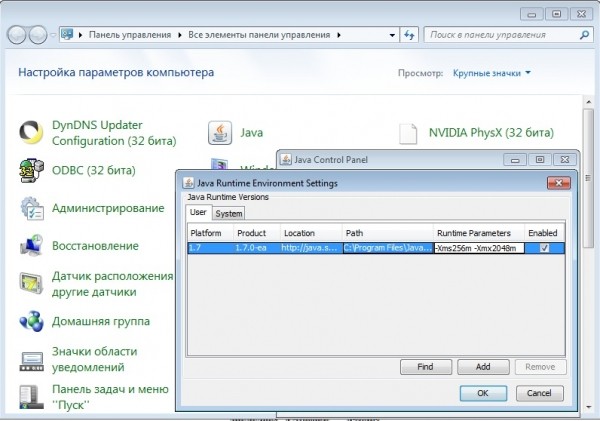Viewport: 600px width, 421px height.
Task: Click the refresh arrows button next to address bar
Action: click(409, 35)
